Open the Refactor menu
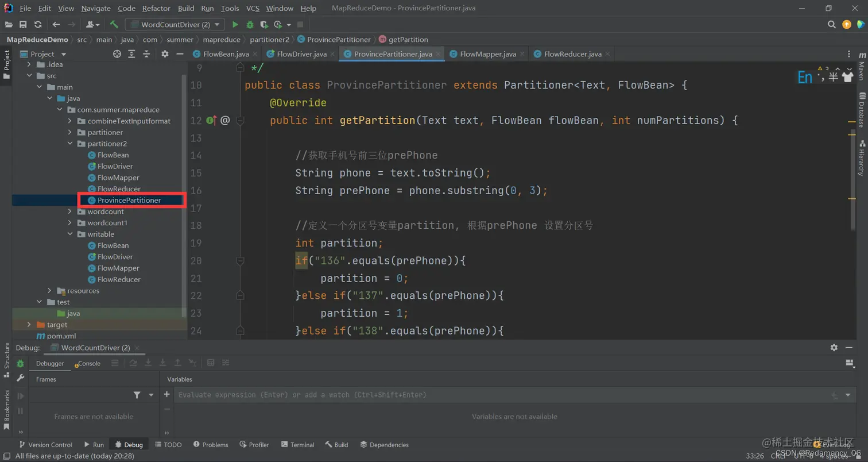 [x=156, y=8]
